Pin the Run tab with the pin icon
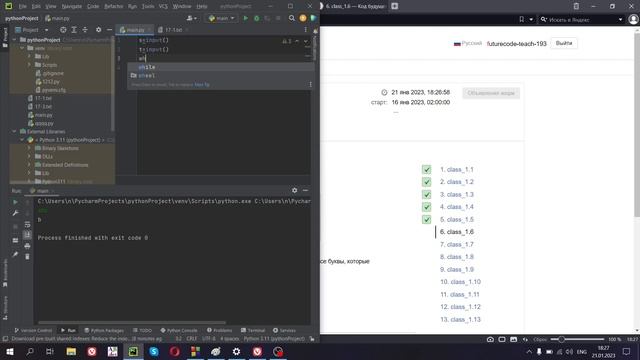640x360 pixels. point(15,254)
